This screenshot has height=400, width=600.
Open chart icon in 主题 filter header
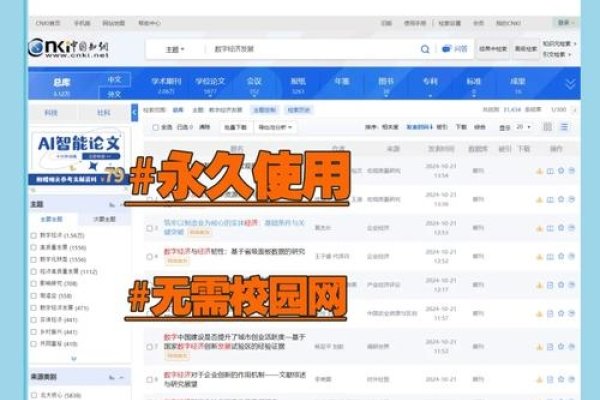[x=112, y=205]
